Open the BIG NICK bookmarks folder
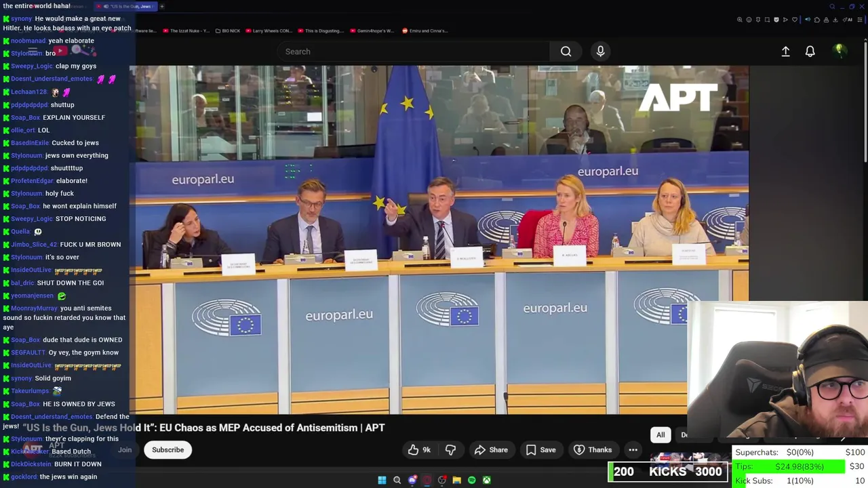 coord(226,30)
